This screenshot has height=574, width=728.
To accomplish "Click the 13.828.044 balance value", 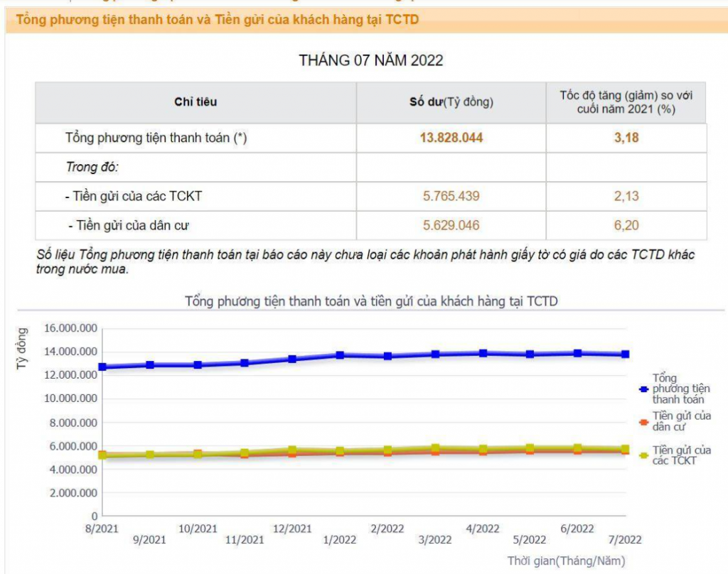I will coord(451,138).
